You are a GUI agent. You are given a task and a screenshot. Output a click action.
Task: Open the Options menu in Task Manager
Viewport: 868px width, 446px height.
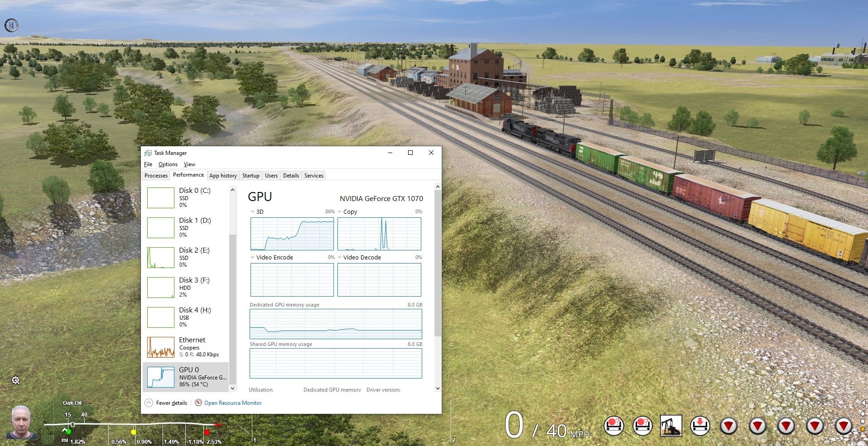(x=168, y=164)
